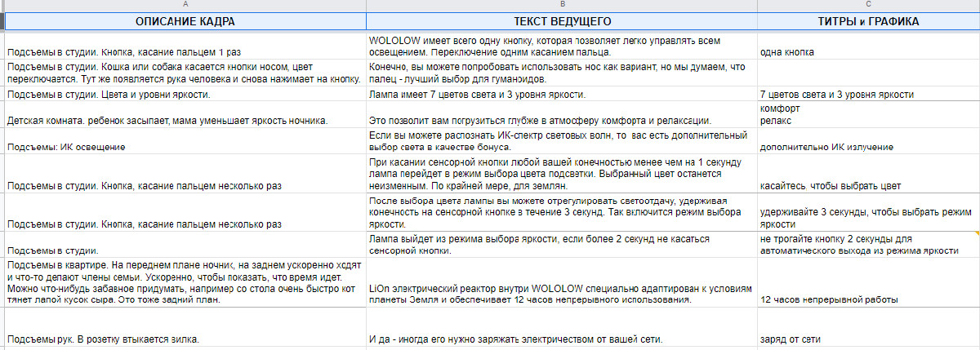This screenshot has width=980, height=350.
Task: Select cell starting 'Если вы можете распознать ИК-спектр'
Action: [562, 141]
